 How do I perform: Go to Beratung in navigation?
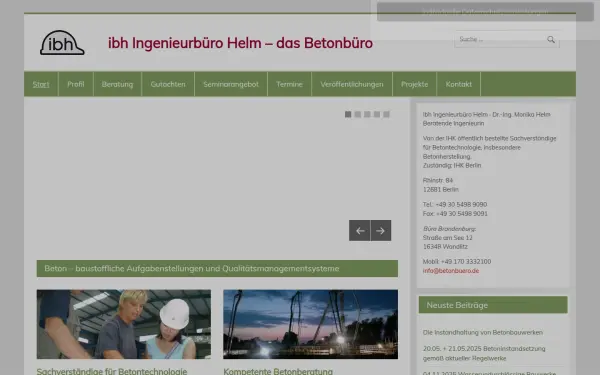(117, 84)
